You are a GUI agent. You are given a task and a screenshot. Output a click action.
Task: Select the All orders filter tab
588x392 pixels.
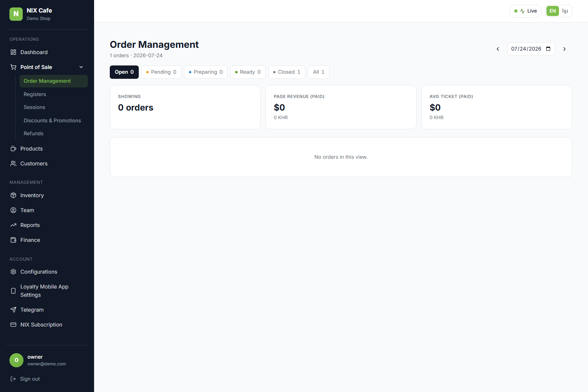pyautogui.click(x=319, y=72)
